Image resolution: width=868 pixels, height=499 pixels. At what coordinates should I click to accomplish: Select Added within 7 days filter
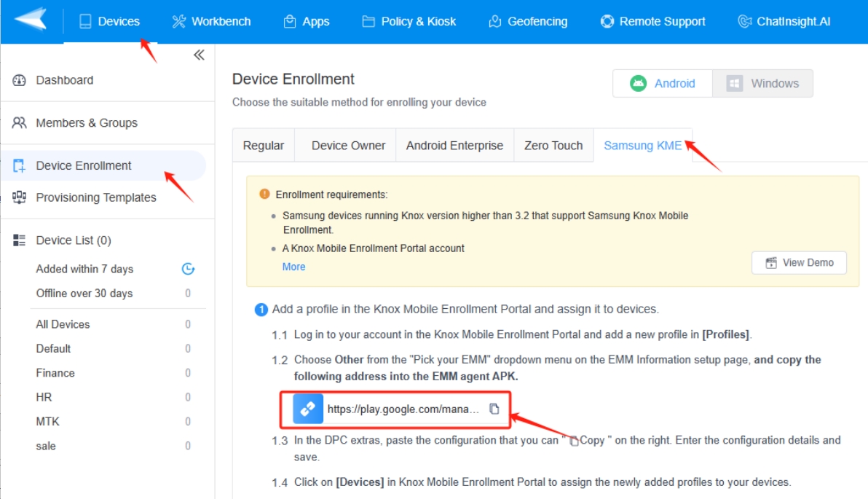(84, 269)
